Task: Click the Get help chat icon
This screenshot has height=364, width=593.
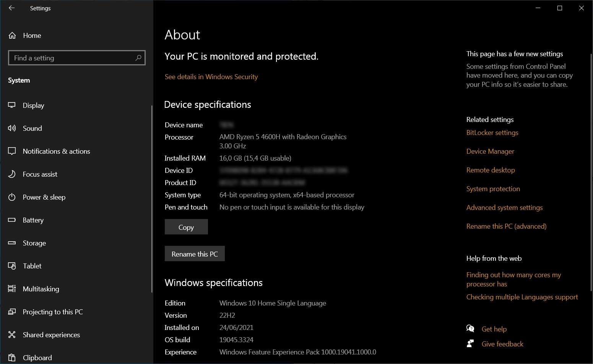Action: coord(470,328)
